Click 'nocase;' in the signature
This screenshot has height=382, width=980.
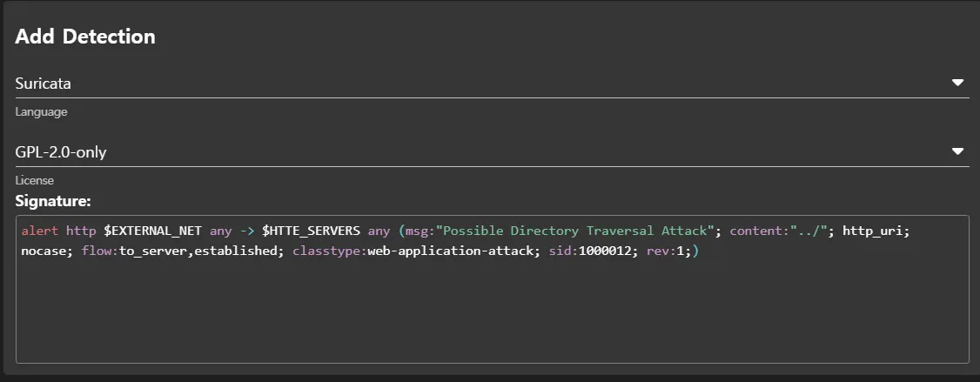pos(48,251)
